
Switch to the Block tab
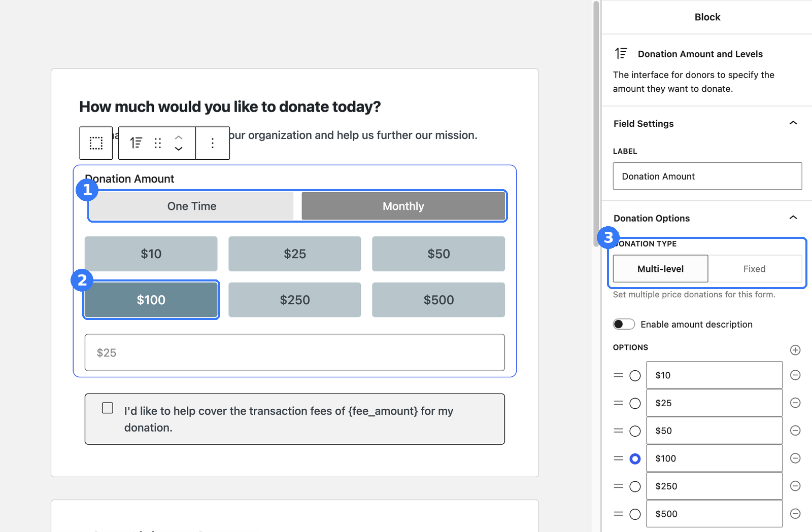tap(707, 17)
